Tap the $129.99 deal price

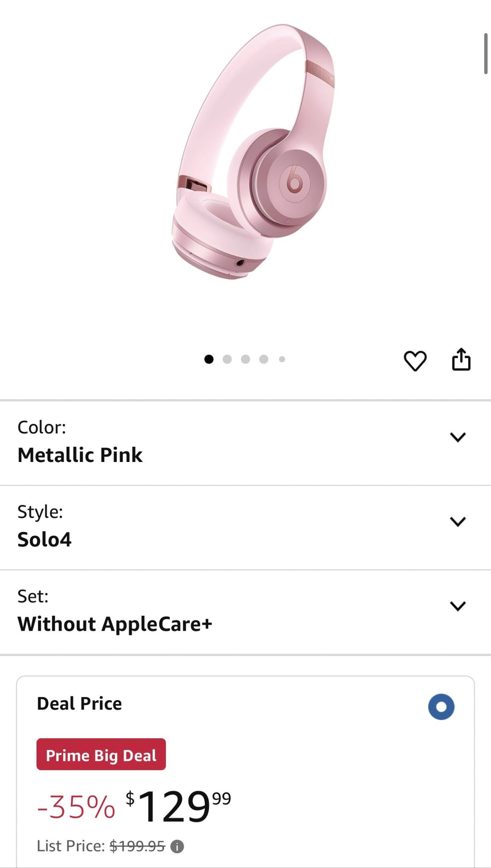click(x=178, y=806)
